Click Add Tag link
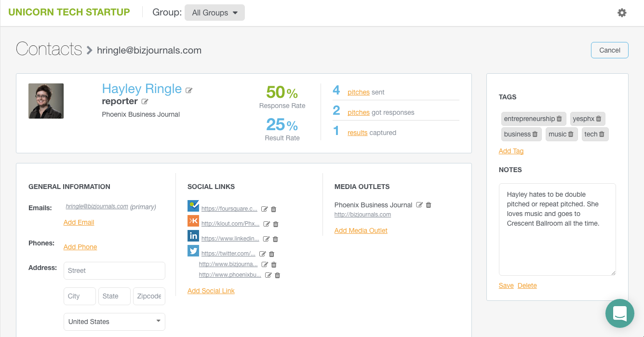 [511, 151]
